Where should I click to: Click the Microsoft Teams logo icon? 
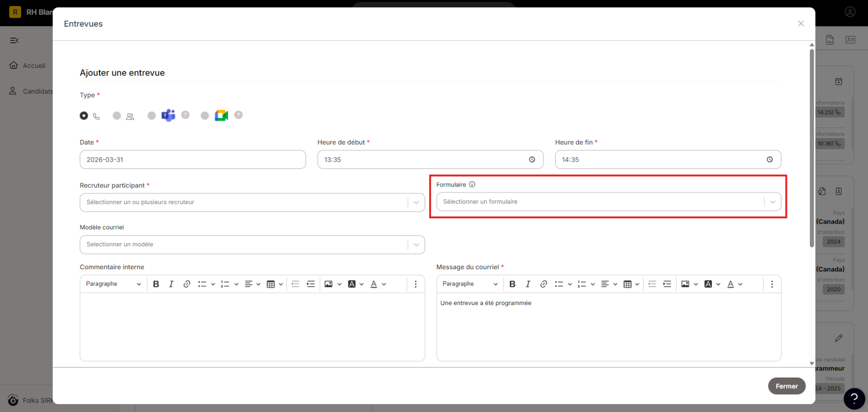168,115
